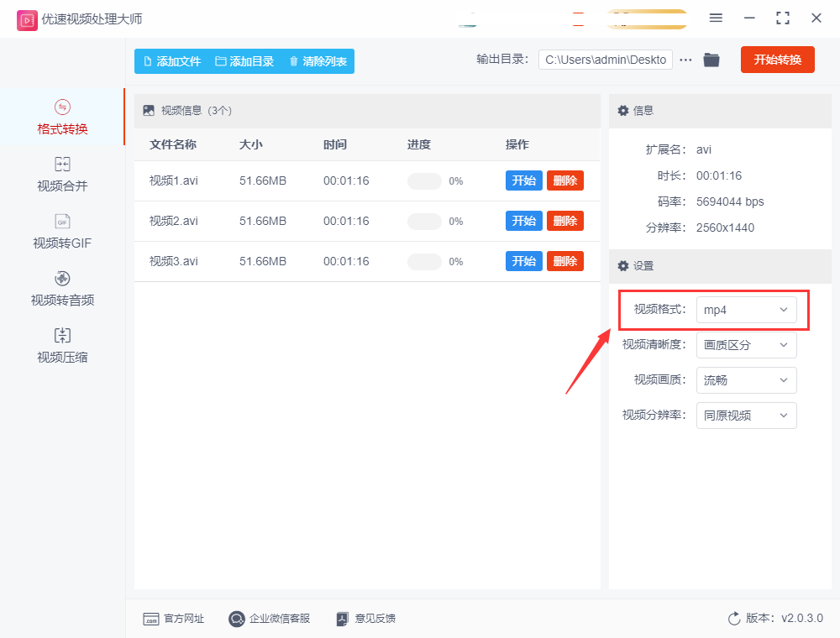Viewport: 840px width, 638px height.
Task: Delete 视频2.avi with its 删除 button
Action: [564, 220]
